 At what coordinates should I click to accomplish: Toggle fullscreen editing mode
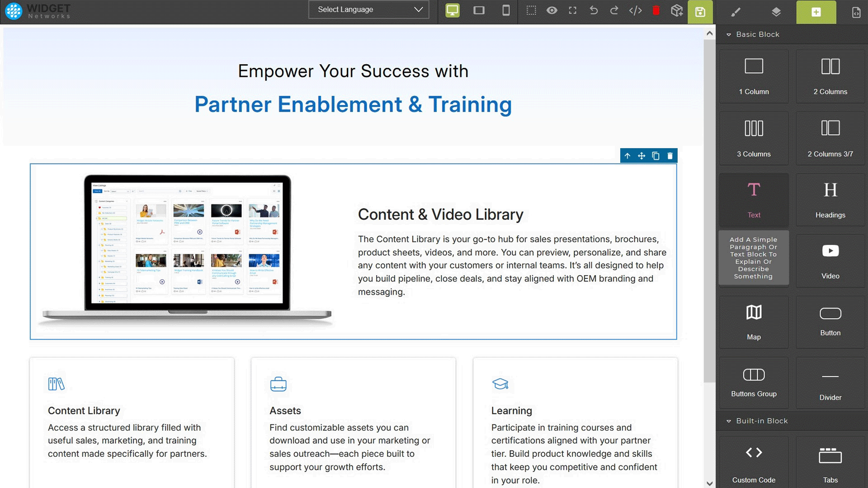572,9
